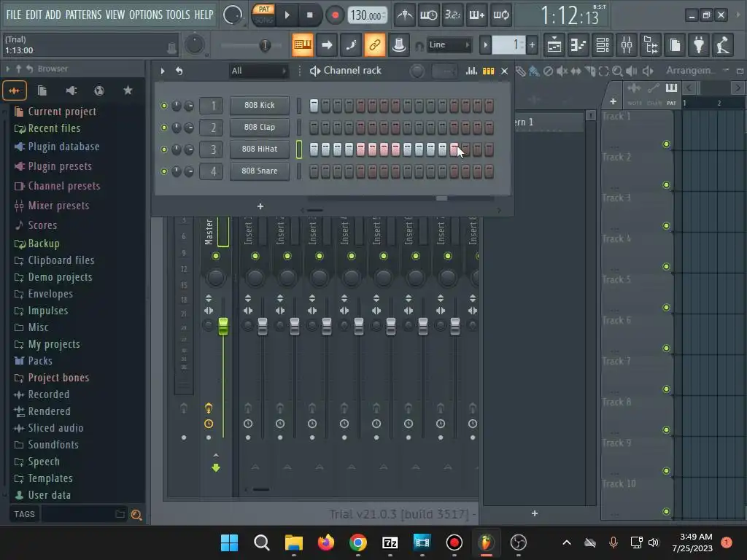Click the browser favorites star tab
The image size is (747, 560).
(x=128, y=90)
